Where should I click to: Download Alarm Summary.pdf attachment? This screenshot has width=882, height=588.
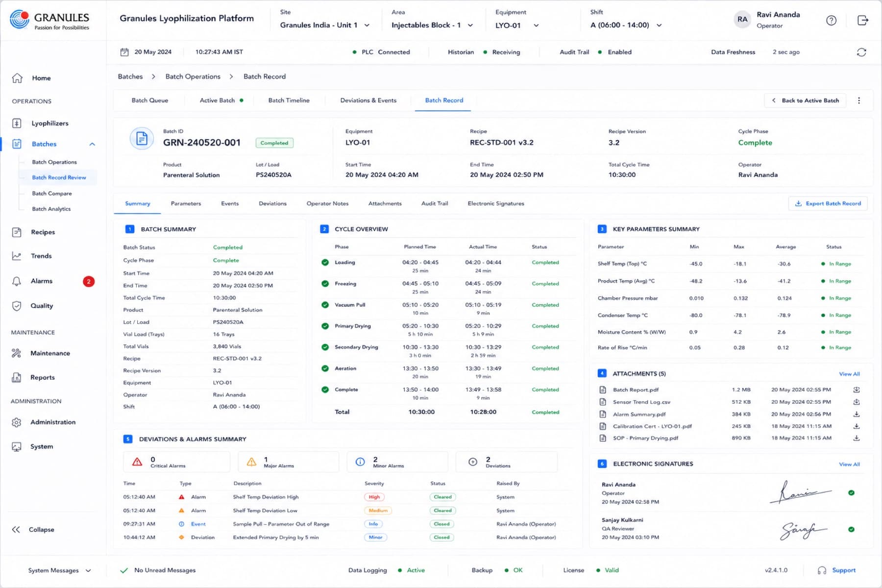(x=857, y=414)
